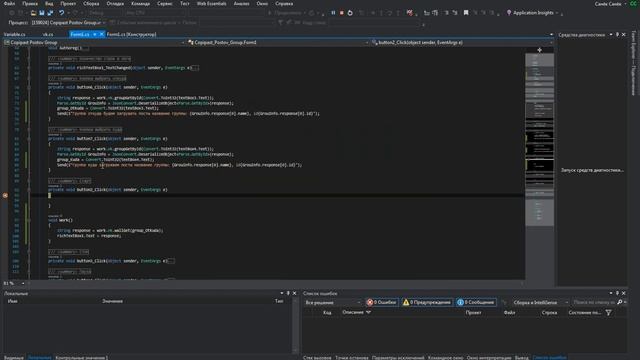Image resolution: width=640 pixels, height=360 pixels.
Task: Click the Save icon in toolbar
Action: pyautogui.click(x=42, y=13)
